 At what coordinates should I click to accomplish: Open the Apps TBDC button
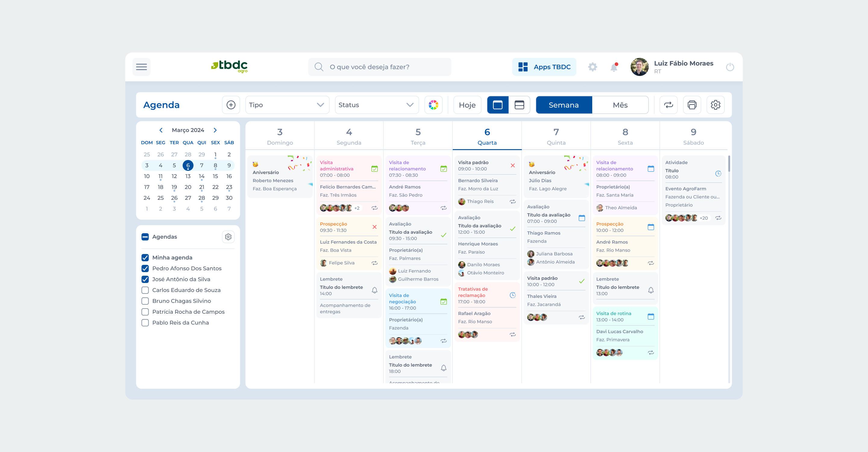(544, 67)
